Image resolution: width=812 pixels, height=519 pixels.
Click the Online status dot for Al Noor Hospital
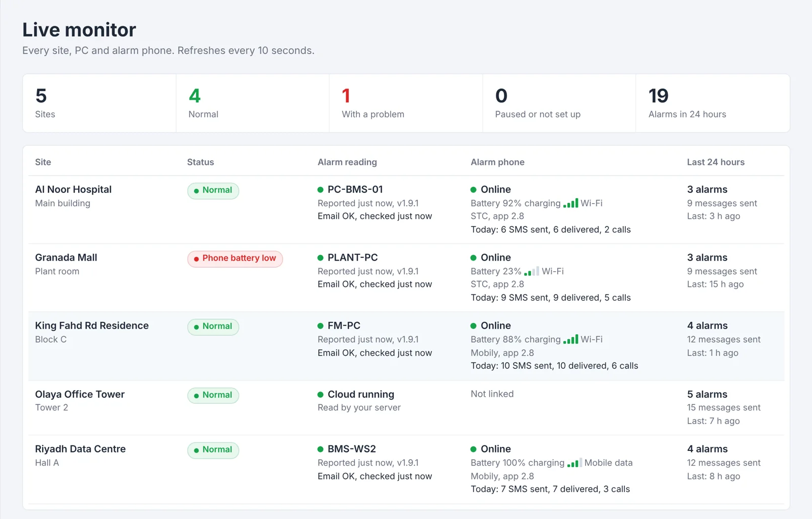pos(473,189)
